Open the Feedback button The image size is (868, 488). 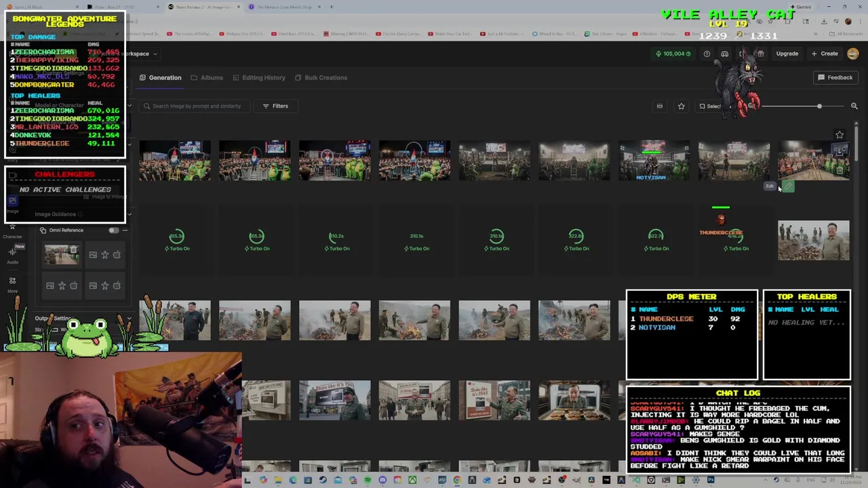[835, 77]
